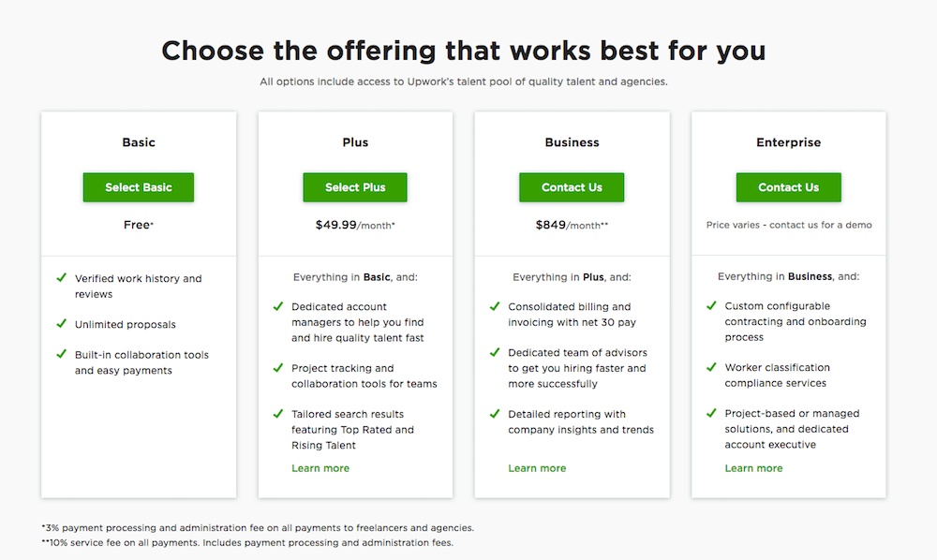
Task: Click checkmark beside Dedicated account managers
Action: [x=278, y=306]
